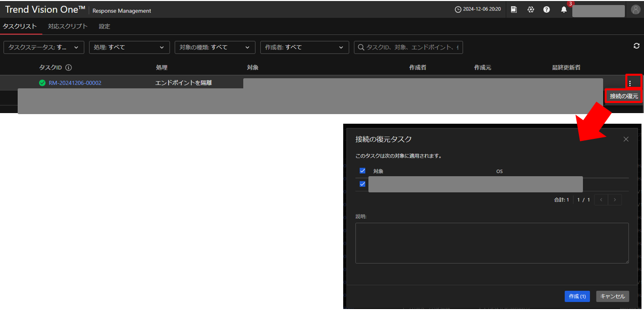Click the clock icon beside the date
Screen dimensions: 644x310
[x=458, y=10]
